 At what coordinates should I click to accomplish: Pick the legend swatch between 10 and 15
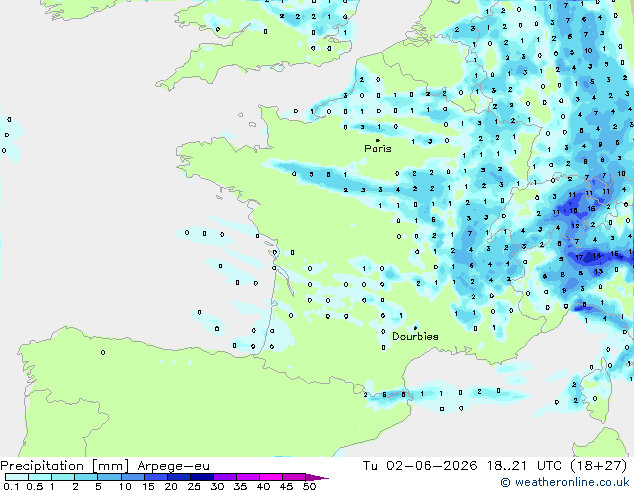pyautogui.click(x=133, y=477)
